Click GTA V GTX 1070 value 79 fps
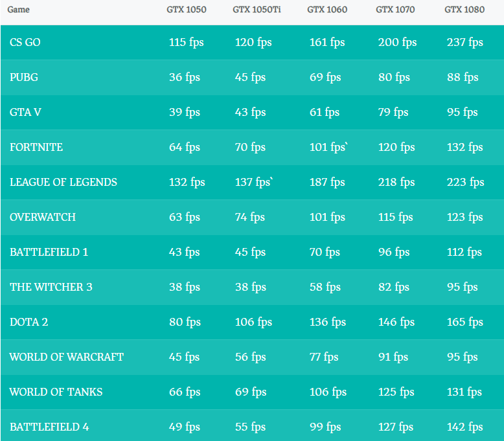504x441 pixels. 393,113
